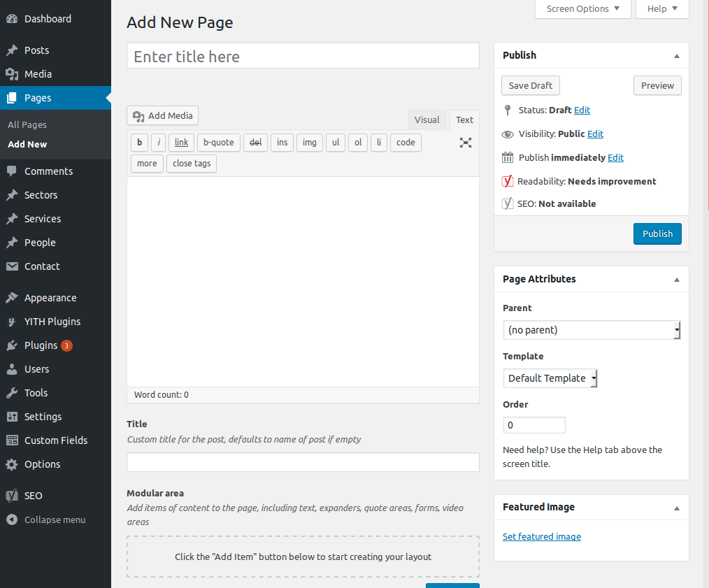
Task: Collapse the Page Attributes panel
Action: (676, 280)
